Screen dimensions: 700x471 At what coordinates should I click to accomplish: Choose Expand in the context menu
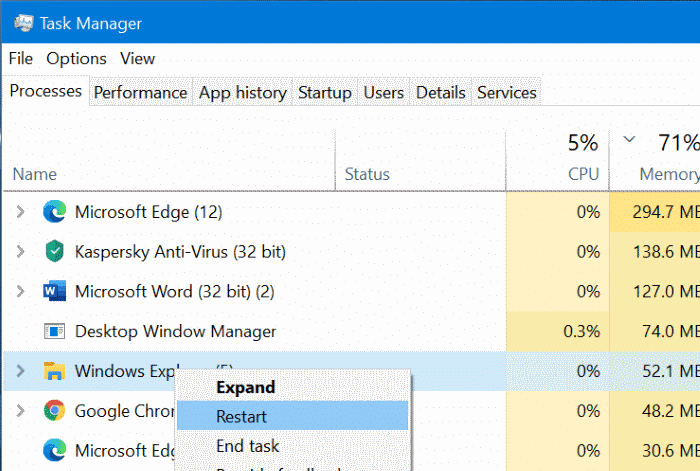(x=292, y=387)
